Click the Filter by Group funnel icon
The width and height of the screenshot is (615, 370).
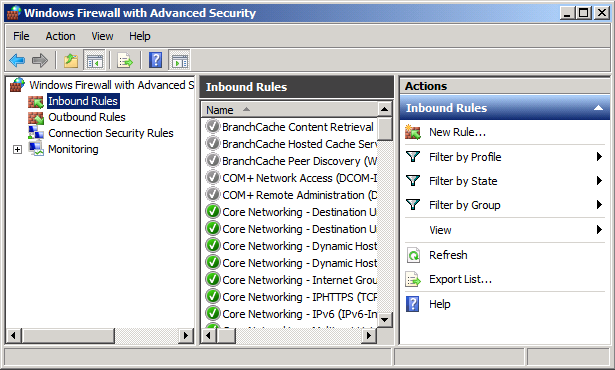tap(413, 204)
